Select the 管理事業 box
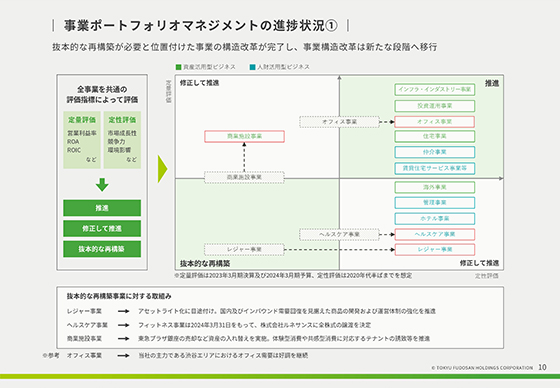The height and width of the screenshot is (388, 560). (435, 203)
